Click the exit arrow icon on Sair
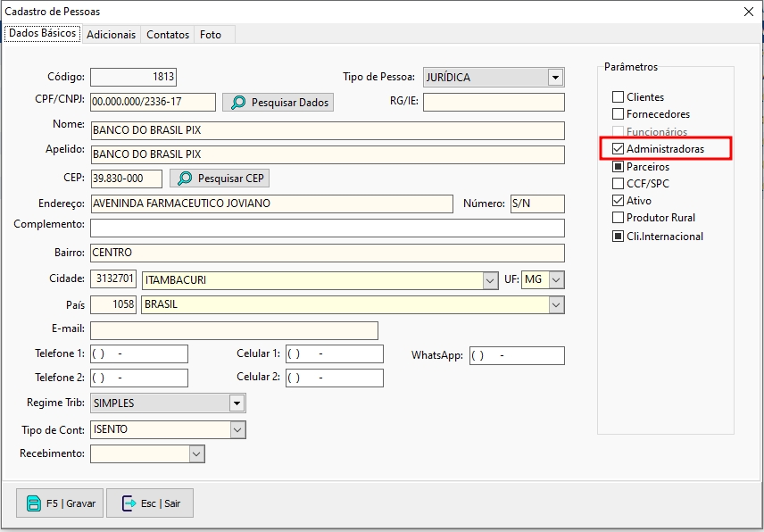 click(x=128, y=503)
